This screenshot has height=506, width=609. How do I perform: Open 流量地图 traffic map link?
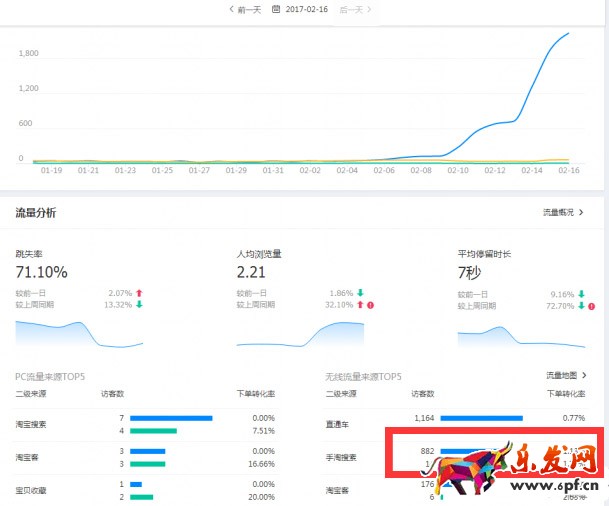[x=563, y=376]
